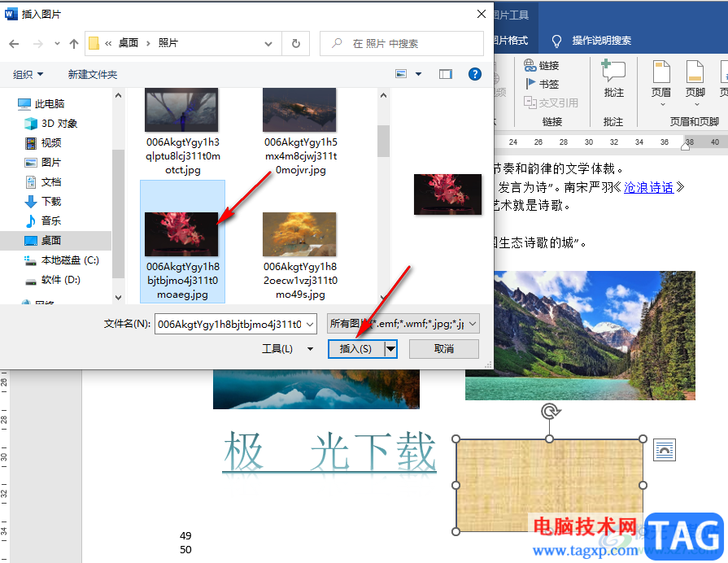Toggle the preview pane icon
This screenshot has height=563, width=728.
(446, 74)
